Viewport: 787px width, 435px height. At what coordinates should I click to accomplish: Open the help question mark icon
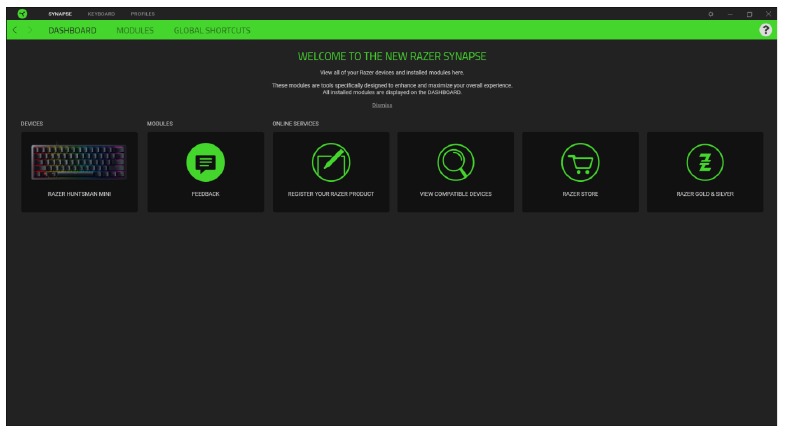pyautogui.click(x=765, y=30)
